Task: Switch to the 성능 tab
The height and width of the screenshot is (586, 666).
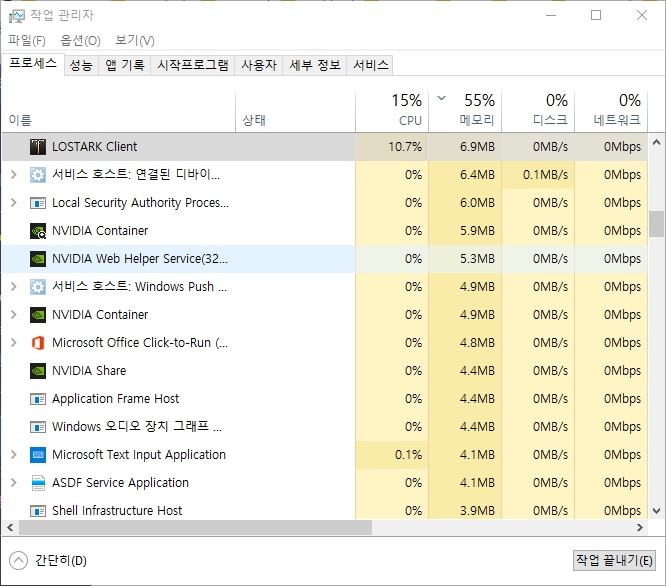Action: coord(81,65)
